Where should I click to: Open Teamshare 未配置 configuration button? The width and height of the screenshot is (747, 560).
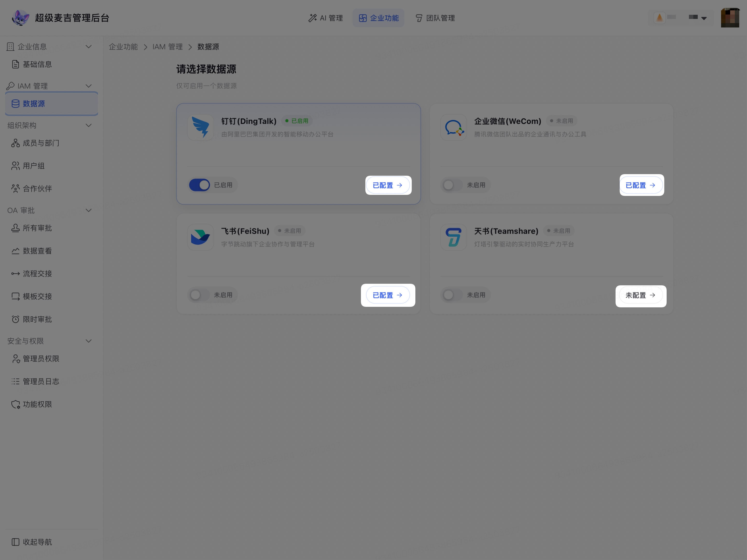641,295
